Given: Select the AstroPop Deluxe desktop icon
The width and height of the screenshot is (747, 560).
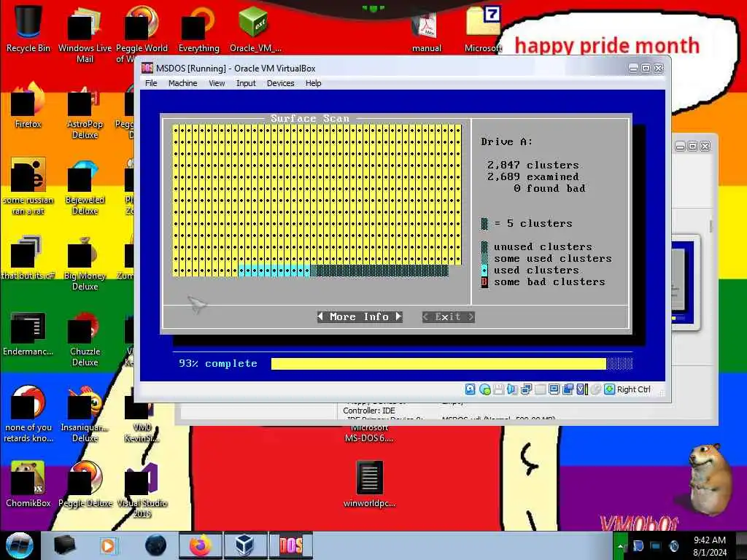Looking at the screenshot, I should point(85,113).
